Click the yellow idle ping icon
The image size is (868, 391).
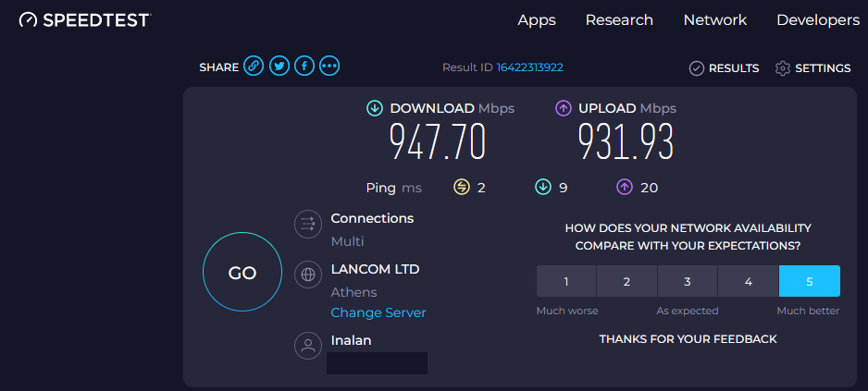click(x=462, y=188)
